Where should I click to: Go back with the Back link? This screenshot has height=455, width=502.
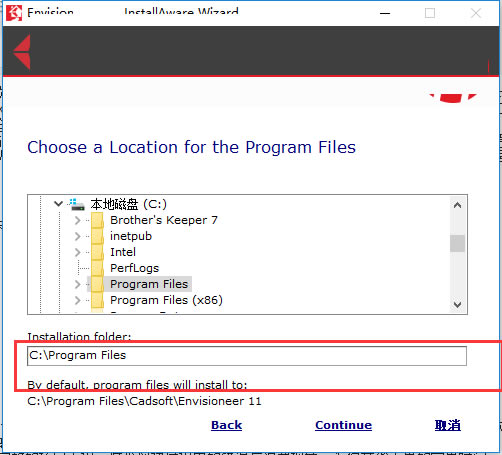227,425
